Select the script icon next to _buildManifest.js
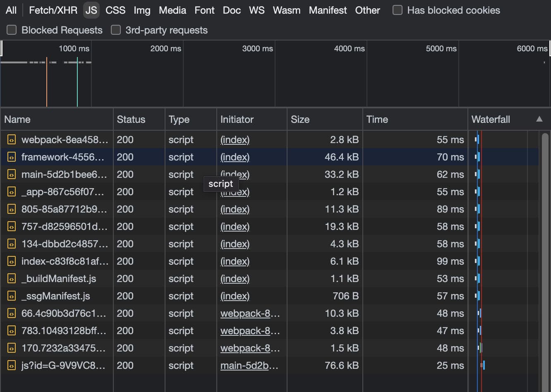This screenshot has height=392, width=551. tap(12, 279)
